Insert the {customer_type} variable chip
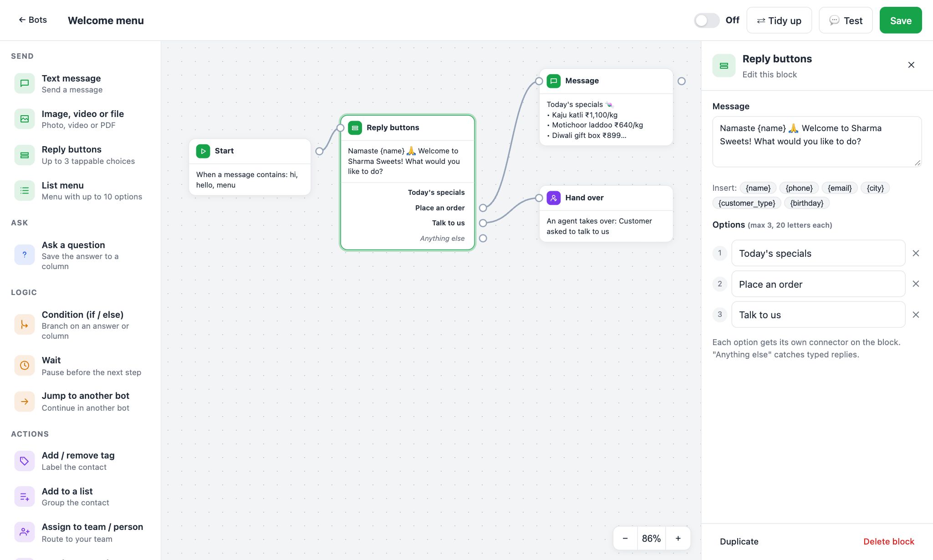Image resolution: width=933 pixels, height=560 pixels. (747, 203)
